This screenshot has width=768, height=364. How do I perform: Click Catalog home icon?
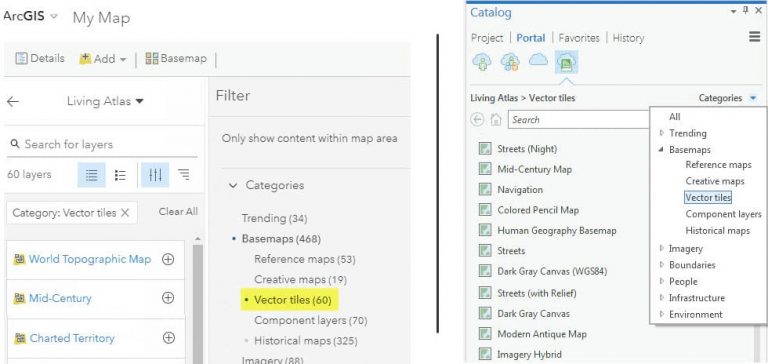pyautogui.click(x=496, y=120)
